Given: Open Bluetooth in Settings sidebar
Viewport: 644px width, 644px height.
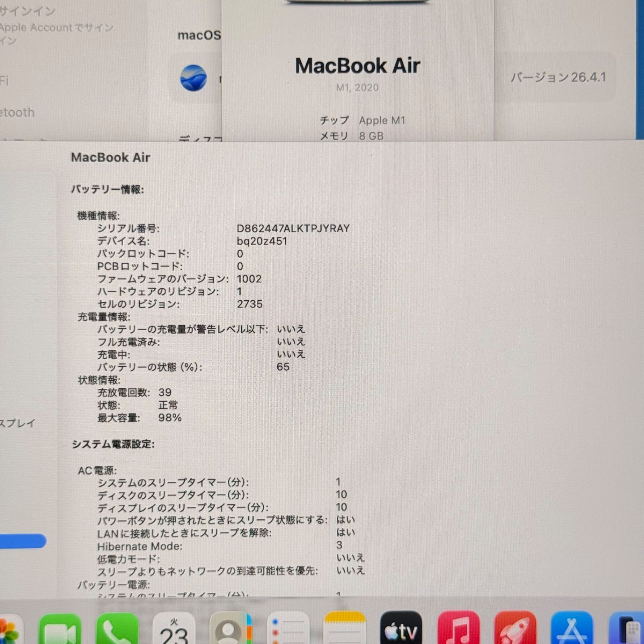Looking at the screenshot, I should coord(17,112).
